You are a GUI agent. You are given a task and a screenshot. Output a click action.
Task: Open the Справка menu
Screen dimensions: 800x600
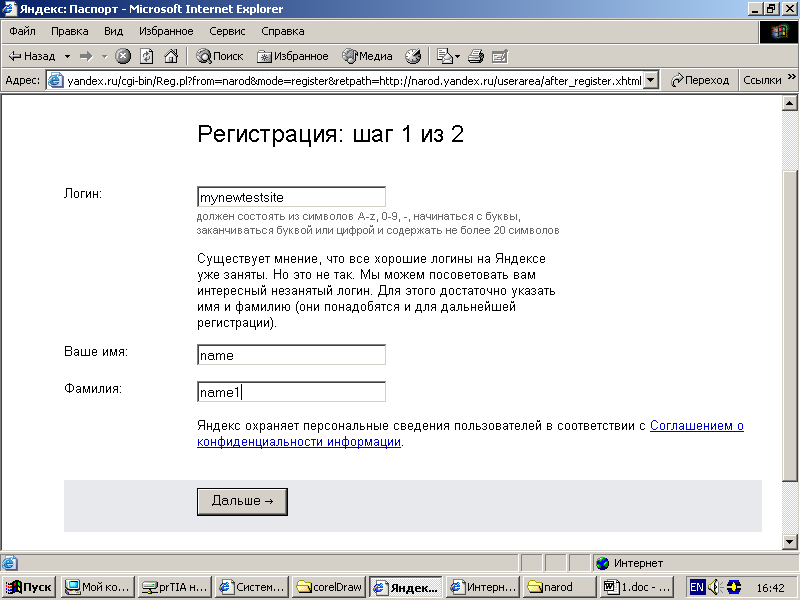[x=283, y=31]
